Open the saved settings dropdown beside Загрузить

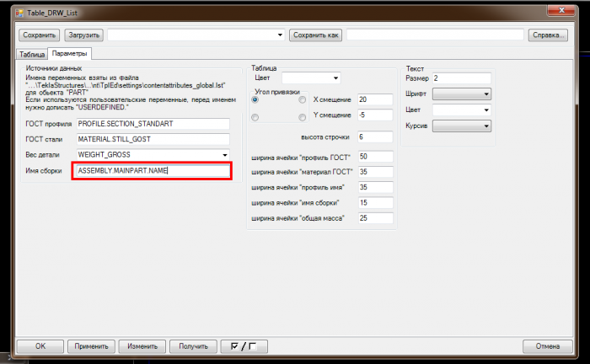[196, 35]
